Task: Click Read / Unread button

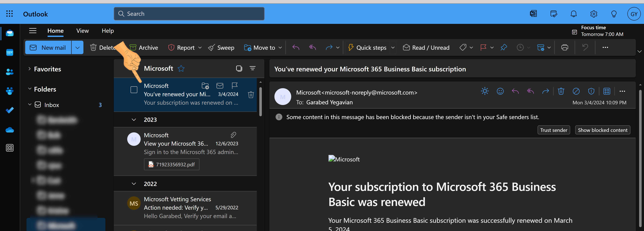Action: click(426, 48)
